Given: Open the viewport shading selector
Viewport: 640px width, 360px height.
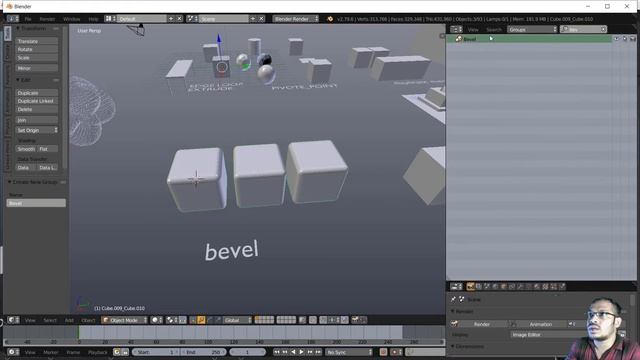Looking at the screenshot, I should [157, 320].
